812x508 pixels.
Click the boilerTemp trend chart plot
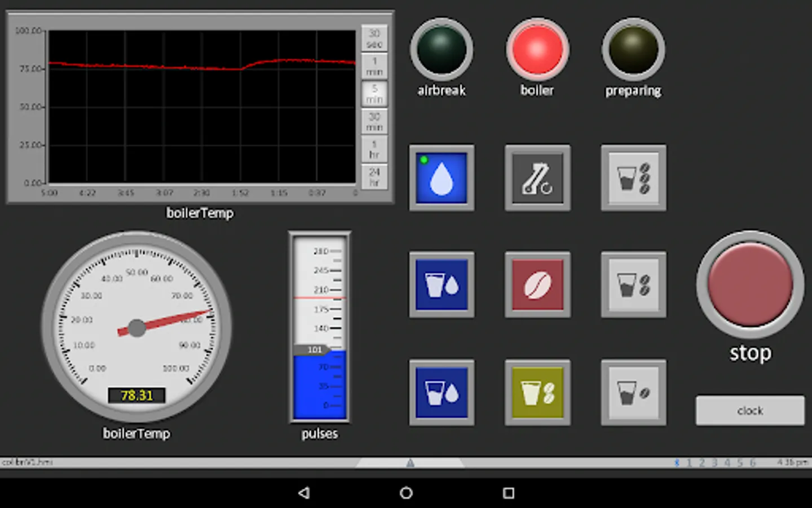click(202, 106)
